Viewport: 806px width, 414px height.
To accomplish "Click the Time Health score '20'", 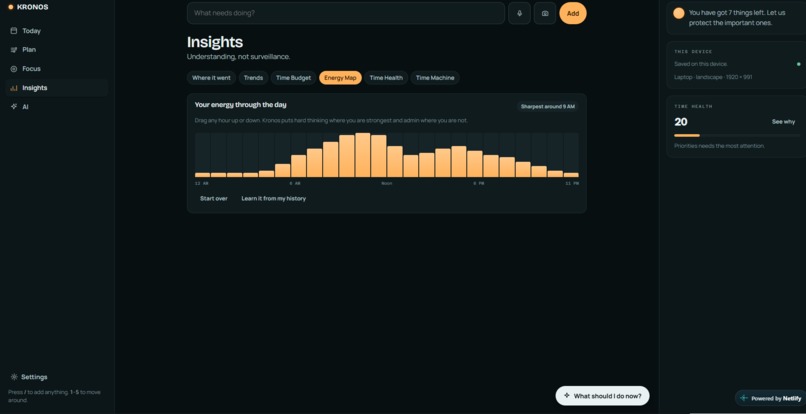I will click(681, 122).
